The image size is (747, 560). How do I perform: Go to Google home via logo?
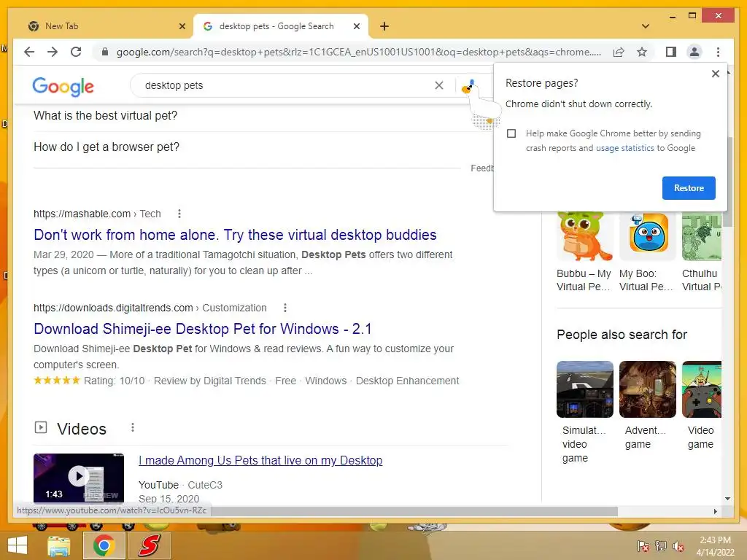coord(63,86)
